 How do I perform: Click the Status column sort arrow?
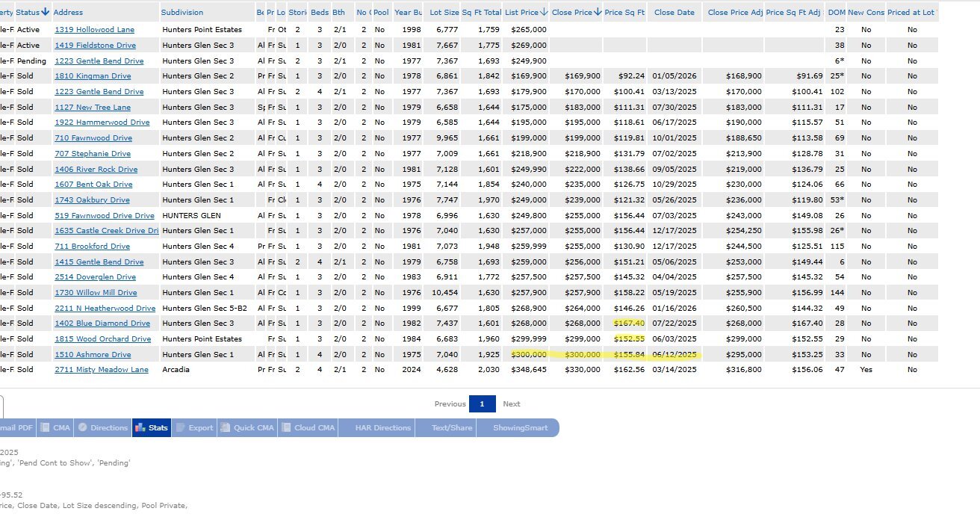[x=46, y=12]
